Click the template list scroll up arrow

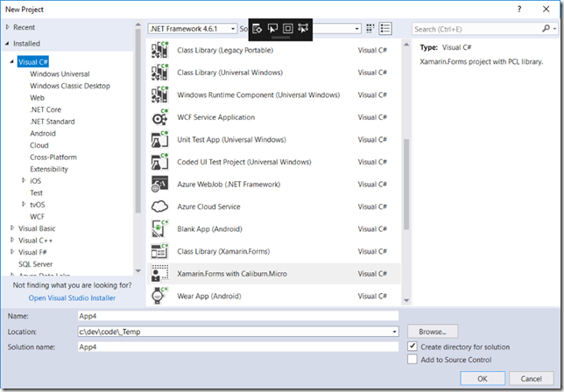[x=406, y=45]
